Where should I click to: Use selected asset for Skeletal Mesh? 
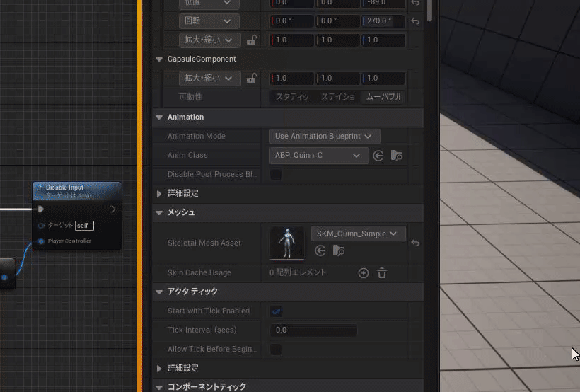tap(320, 250)
